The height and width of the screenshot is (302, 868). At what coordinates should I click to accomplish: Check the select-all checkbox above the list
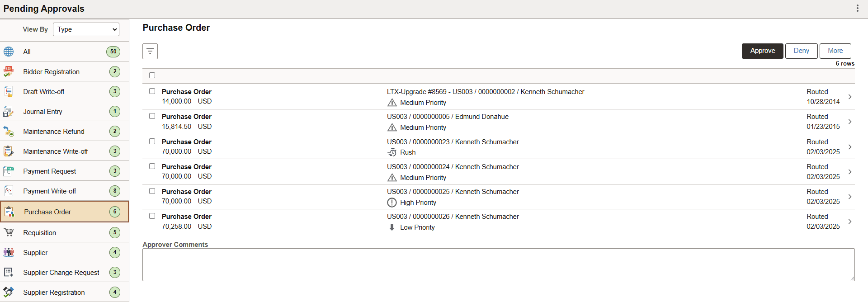pos(152,75)
